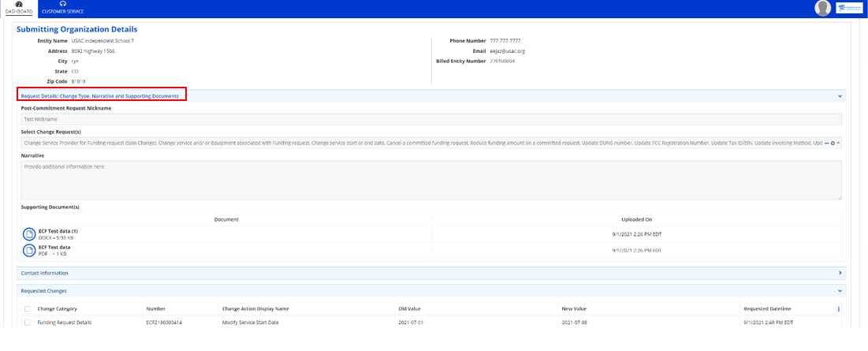Image resolution: width=868 pixels, height=351 pixels.
Task: Click the Contact Information header label
Action: 44,274
